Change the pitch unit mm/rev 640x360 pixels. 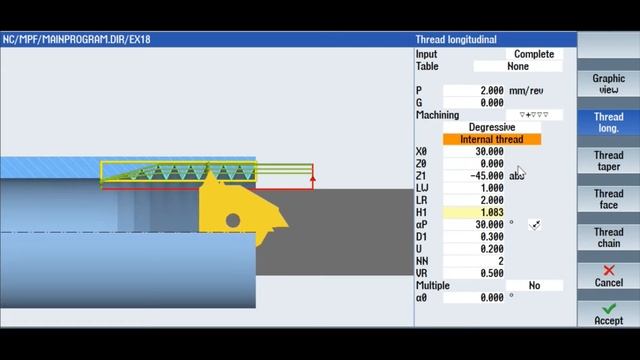[x=526, y=91]
